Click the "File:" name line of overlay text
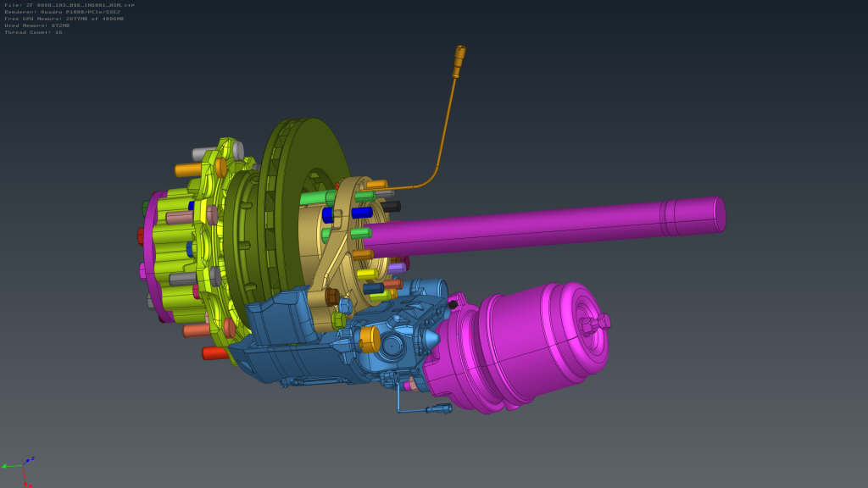The height and width of the screenshot is (488, 868). click(x=70, y=5)
